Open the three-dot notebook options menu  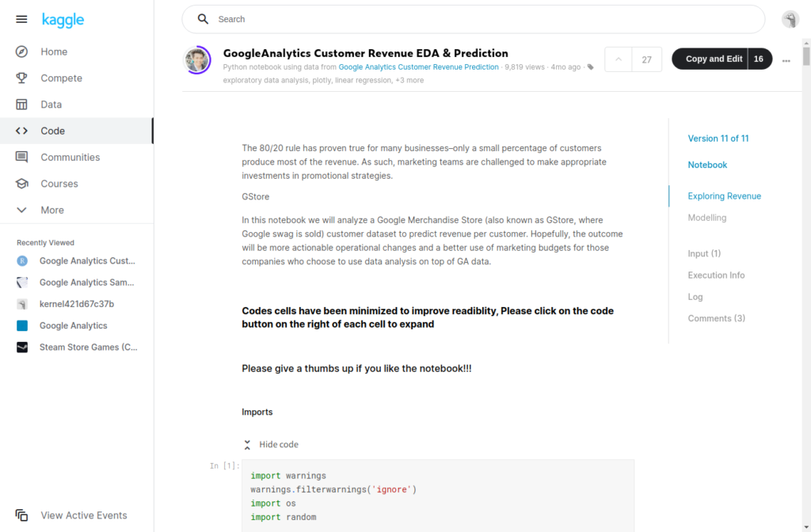786,60
